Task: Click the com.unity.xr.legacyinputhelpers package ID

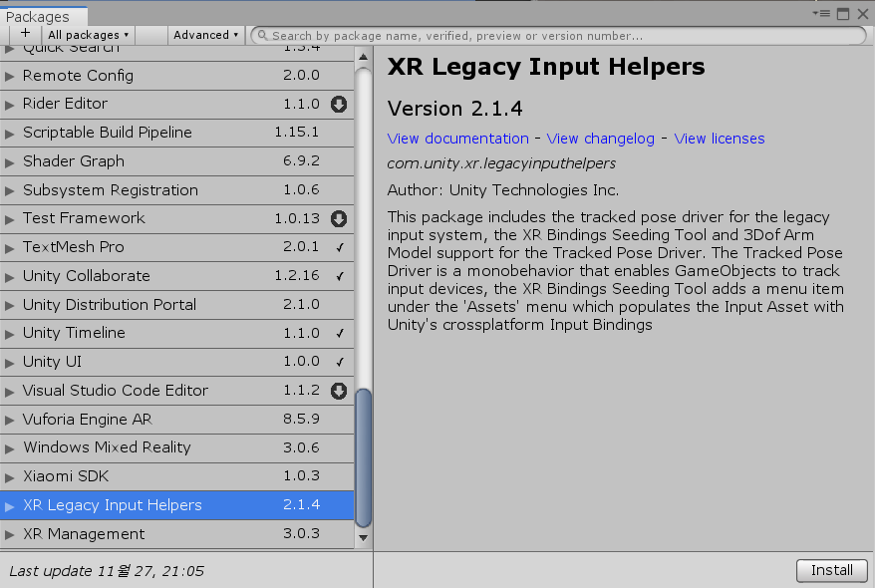Action: pos(501,163)
